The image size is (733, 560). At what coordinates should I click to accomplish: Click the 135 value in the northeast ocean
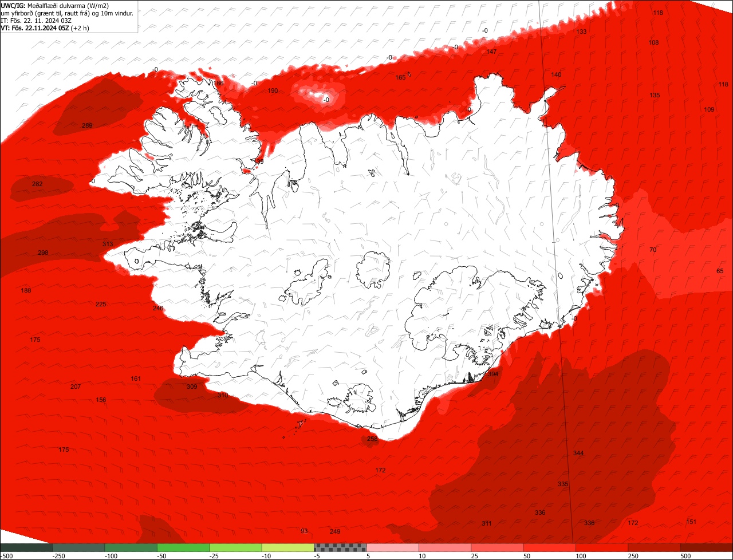[655, 95]
